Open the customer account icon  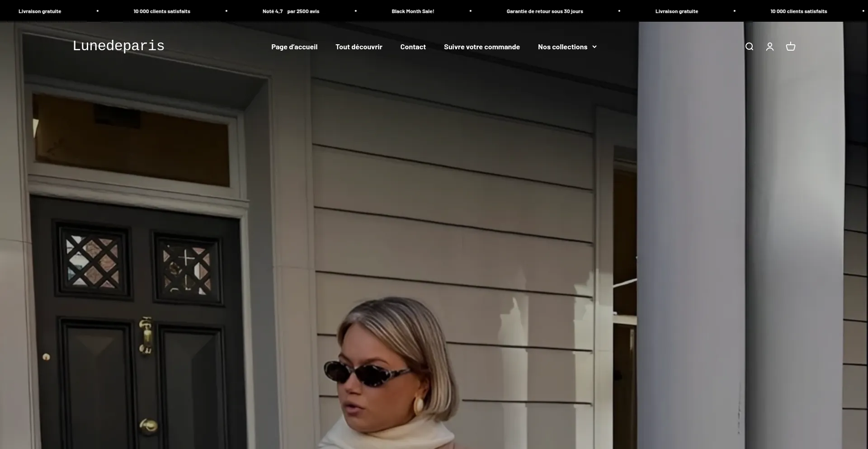pyautogui.click(x=769, y=47)
